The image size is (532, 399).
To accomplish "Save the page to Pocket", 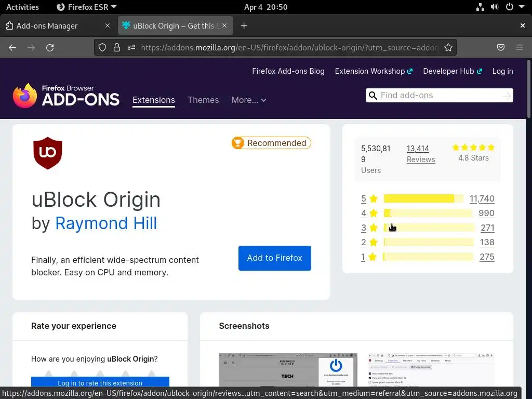I will click(500, 47).
